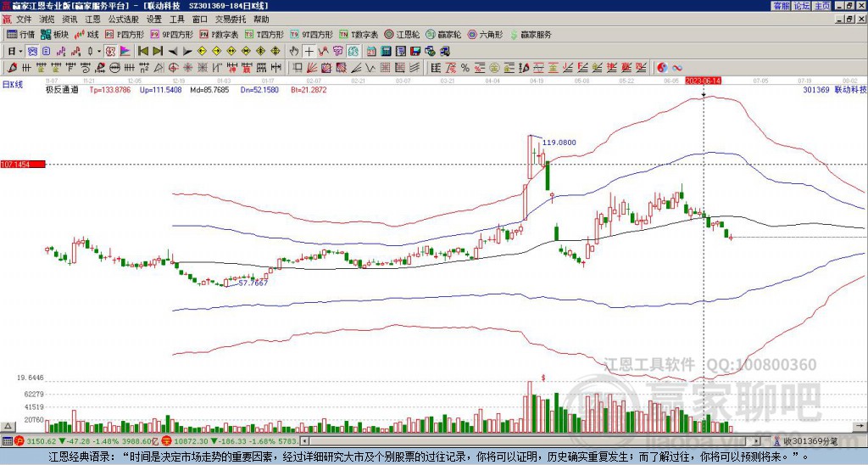868x465 pixels.
Task: Select the Gann fan lines tool
Action: click(312, 68)
